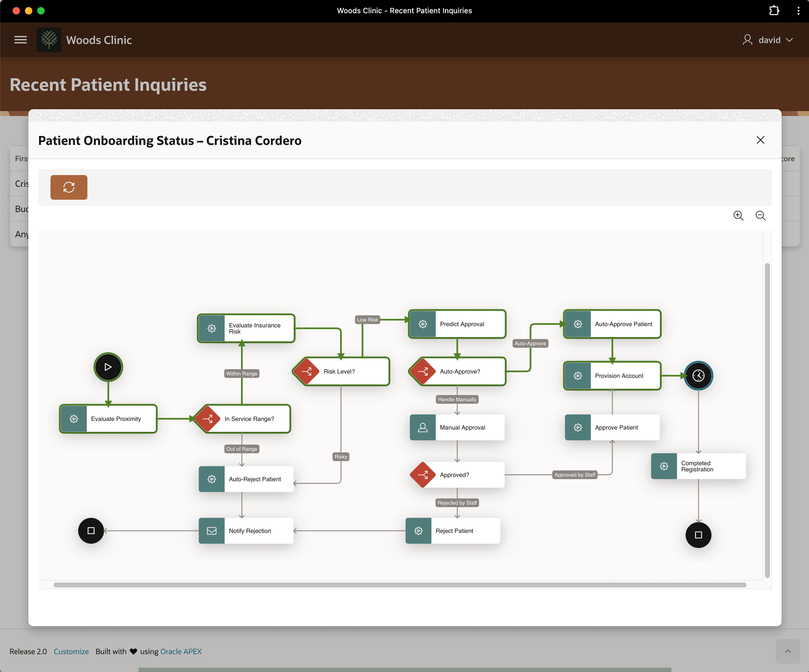Image resolution: width=809 pixels, height=672 pixels.
Task: Click the Reject Patient gear icon
Action: tap(419, 530)
